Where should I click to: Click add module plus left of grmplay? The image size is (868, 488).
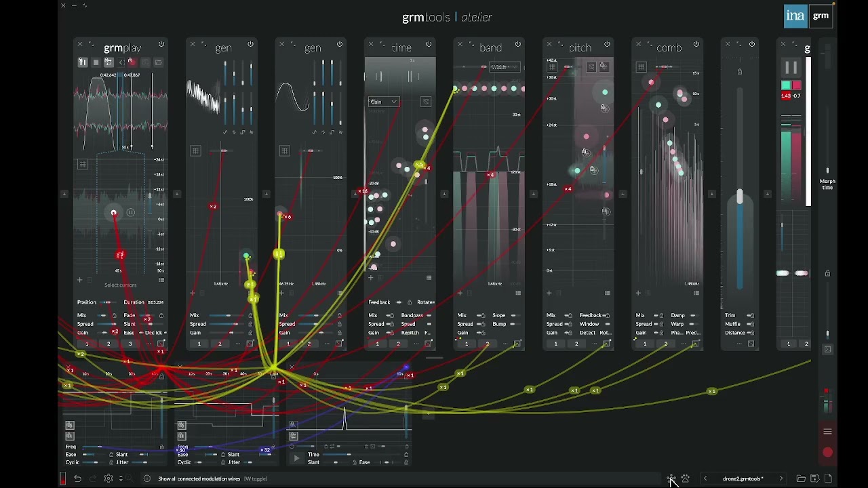click(64, 194)
